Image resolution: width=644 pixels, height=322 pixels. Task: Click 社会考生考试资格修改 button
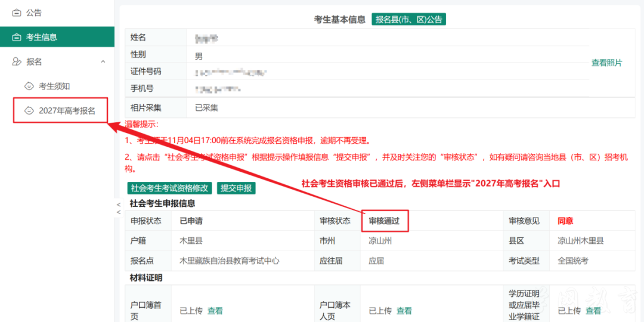(x=170, y=188)
